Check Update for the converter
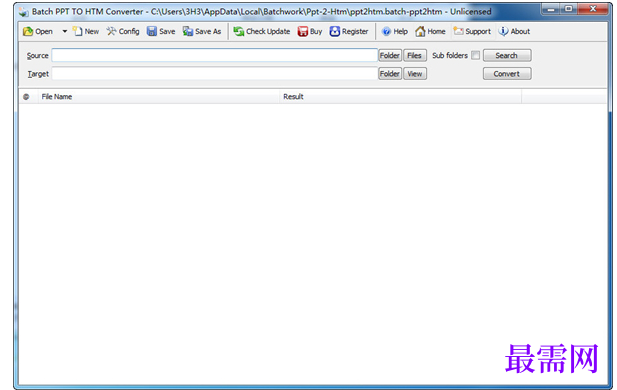Screen dimensions: 617x390 pos(262,31)
